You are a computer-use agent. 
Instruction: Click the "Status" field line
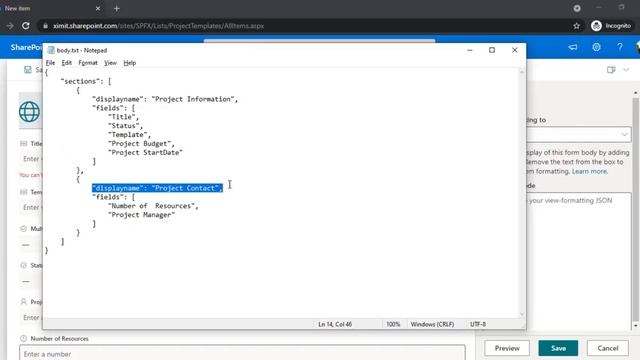point(125,126)
